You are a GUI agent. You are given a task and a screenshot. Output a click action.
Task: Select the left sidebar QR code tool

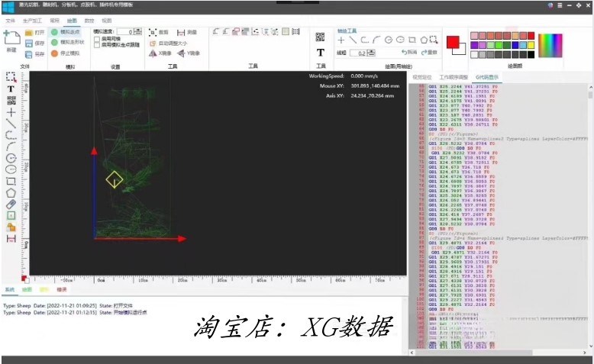point(11,101)
